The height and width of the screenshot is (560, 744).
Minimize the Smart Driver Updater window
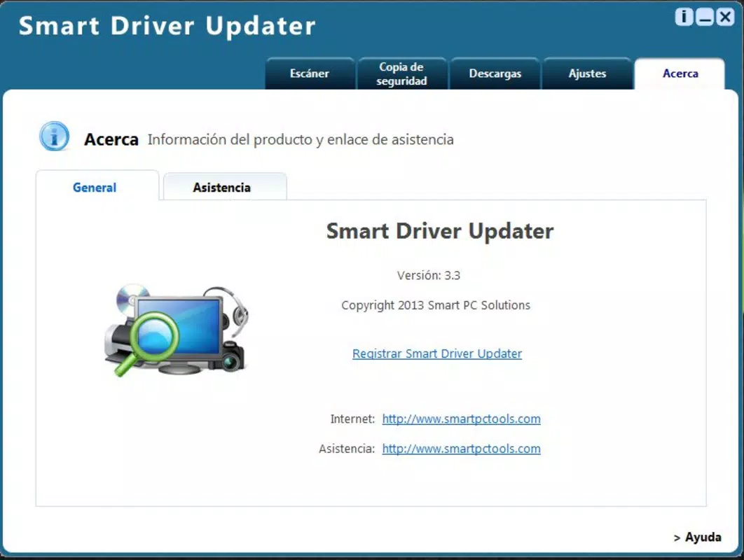705,17
